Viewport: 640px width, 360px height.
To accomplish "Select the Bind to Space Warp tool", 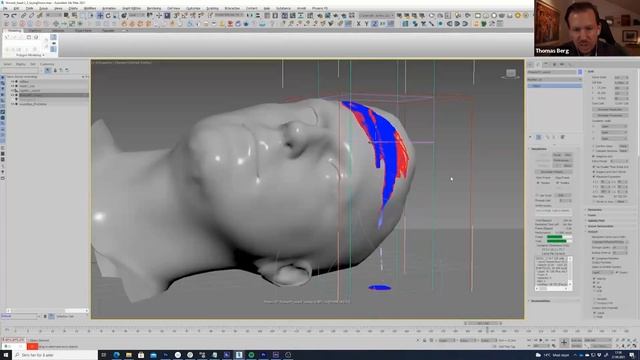I will pos(40,16).
